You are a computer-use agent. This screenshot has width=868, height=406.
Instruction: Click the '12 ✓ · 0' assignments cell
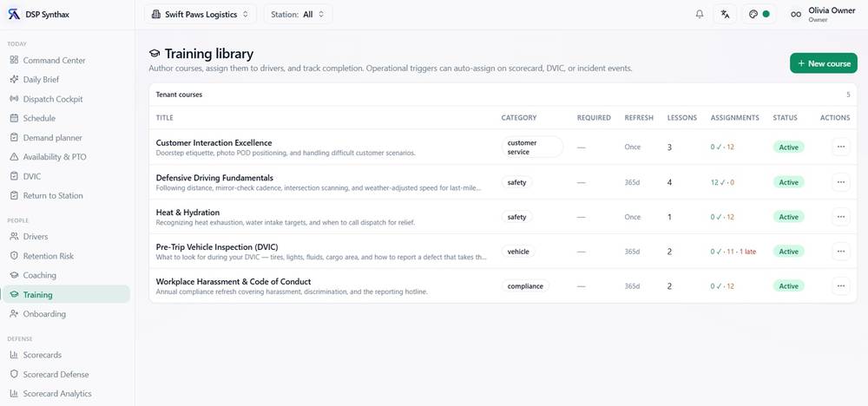pyautogui.click(x=722, y=182)
